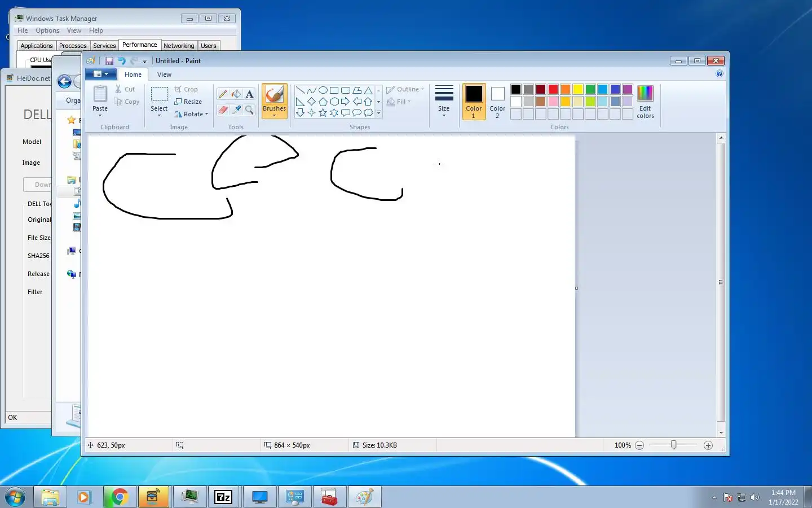Choose the Rectangle shape
The height and width of the screenshot is (508, 812).
tap(334, 90)
